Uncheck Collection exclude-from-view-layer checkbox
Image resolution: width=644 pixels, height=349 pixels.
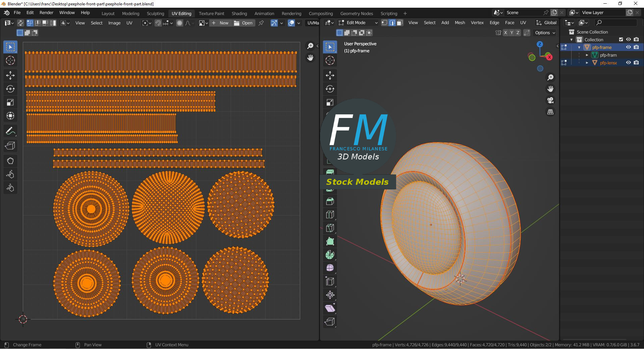click(x=621, y=40)
